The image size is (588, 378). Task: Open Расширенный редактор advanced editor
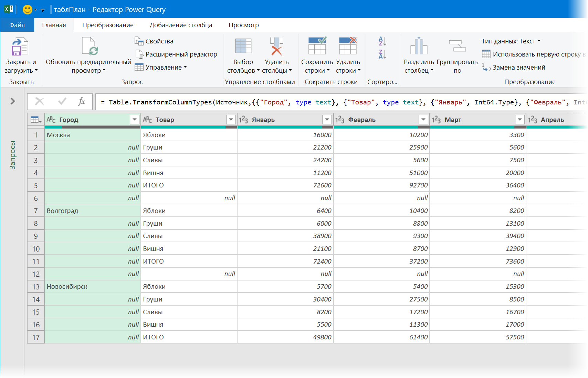(x=176, y=54)
